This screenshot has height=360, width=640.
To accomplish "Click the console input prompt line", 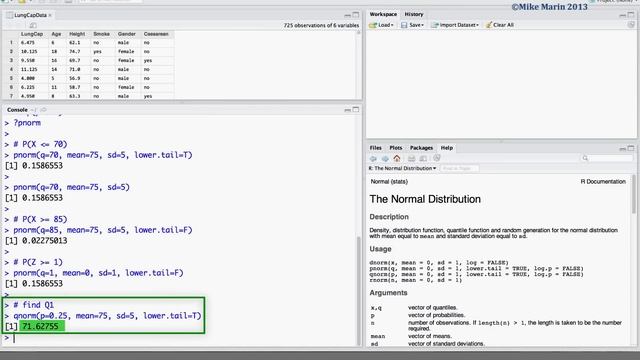I will point(180,338).
